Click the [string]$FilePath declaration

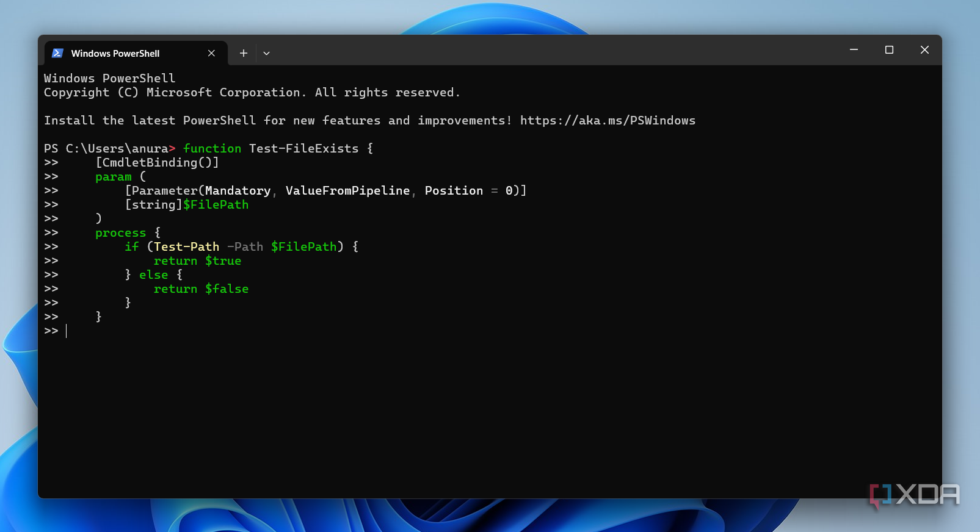click(x=187, y=204)
